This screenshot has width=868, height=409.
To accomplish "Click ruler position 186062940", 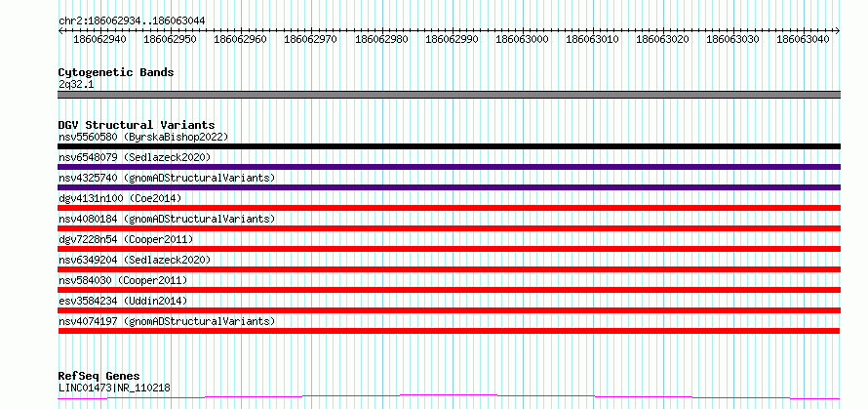I will (99, 39).
